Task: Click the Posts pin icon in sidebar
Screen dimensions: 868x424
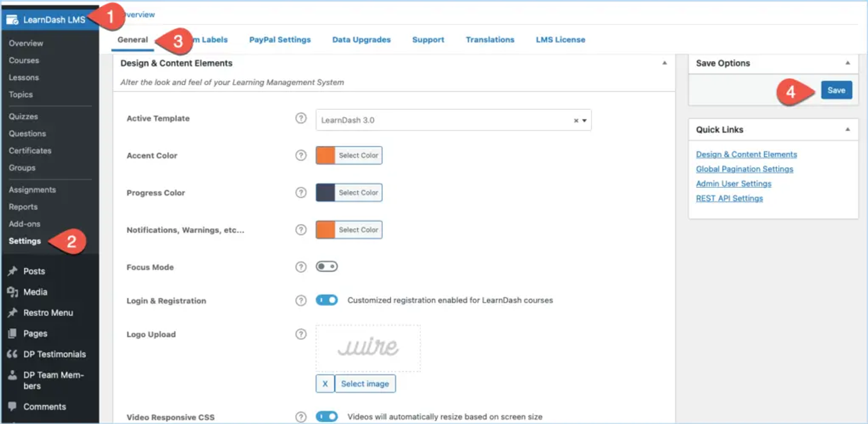Action: pyautogui.click(x=12, y=271)
